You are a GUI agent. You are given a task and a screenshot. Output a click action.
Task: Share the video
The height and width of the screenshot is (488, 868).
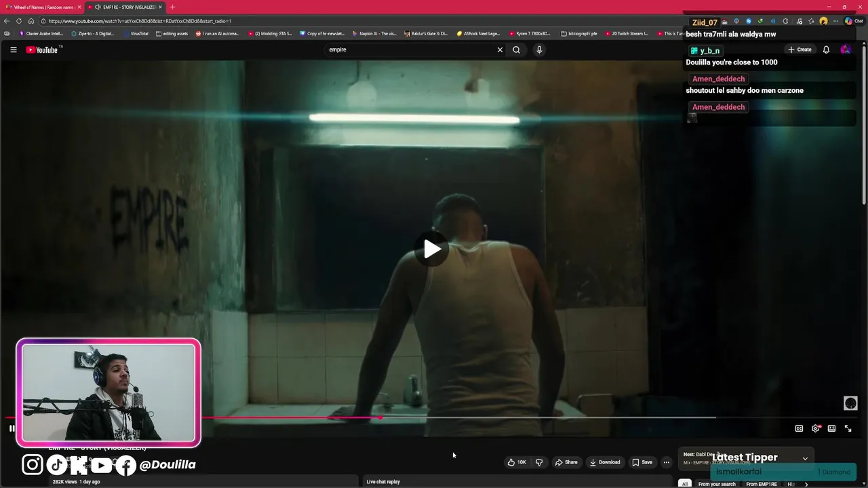click(566, 462)
